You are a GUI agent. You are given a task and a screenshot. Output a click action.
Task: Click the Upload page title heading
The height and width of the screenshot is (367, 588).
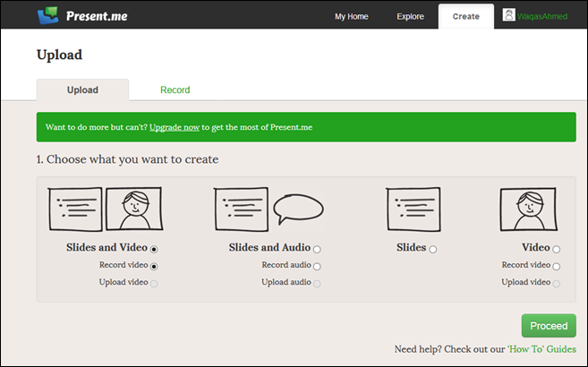60,55
